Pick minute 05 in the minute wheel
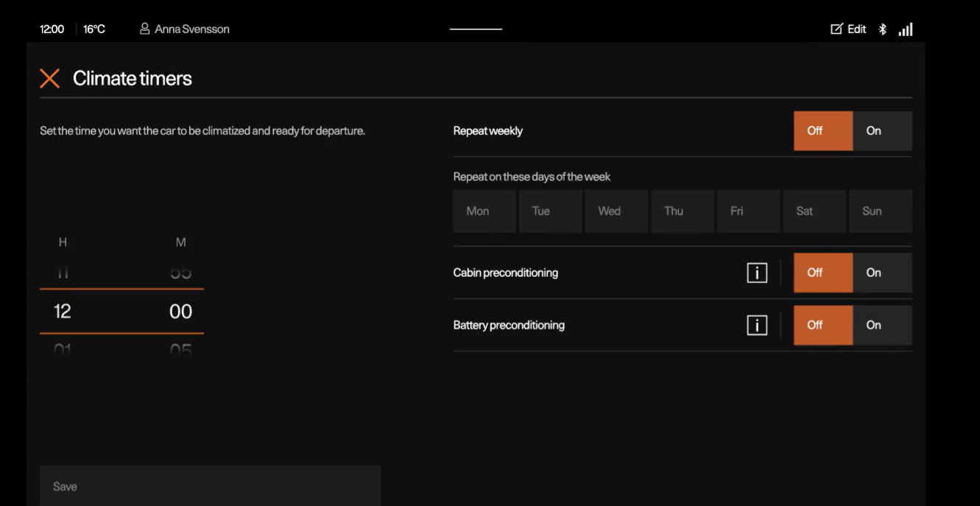This screenshot has width=980, height=506. (x=180, y=349)
